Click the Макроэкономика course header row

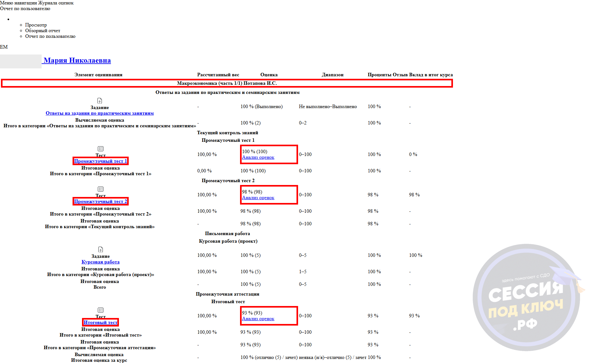coord(227,83)
